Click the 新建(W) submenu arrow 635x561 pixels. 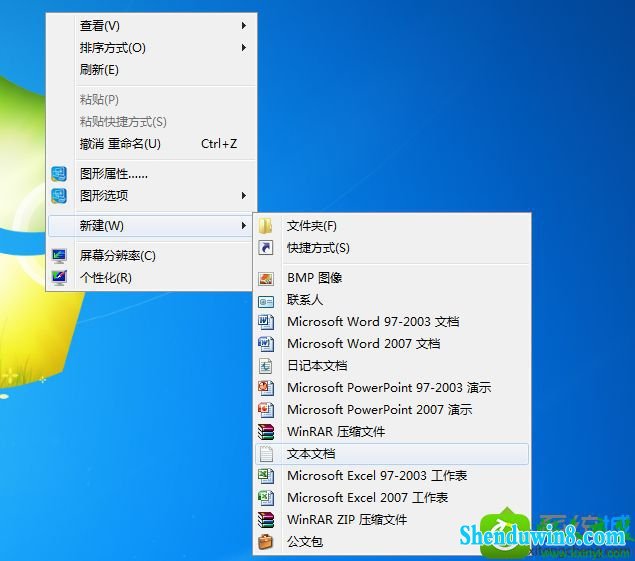point(243,226)
